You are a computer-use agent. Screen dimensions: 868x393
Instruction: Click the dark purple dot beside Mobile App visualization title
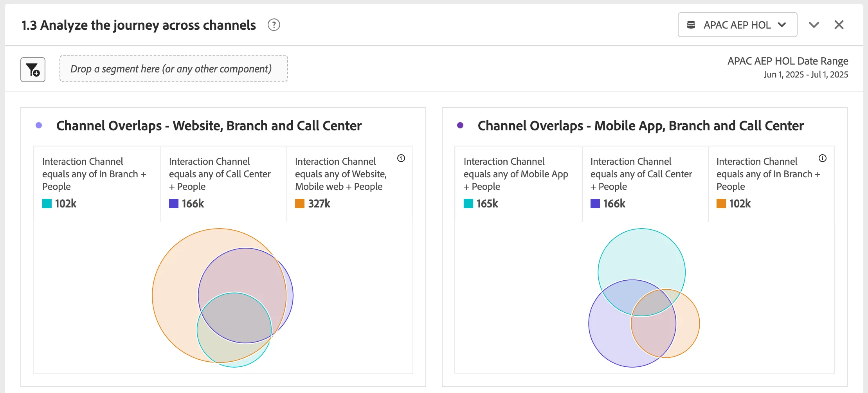pyautogui.click(x=460, y=125)
